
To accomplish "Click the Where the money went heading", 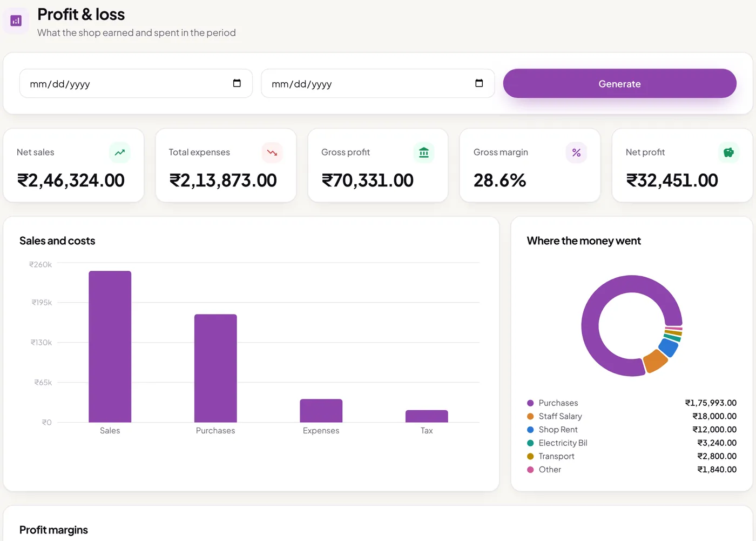I will pos(584,241).
